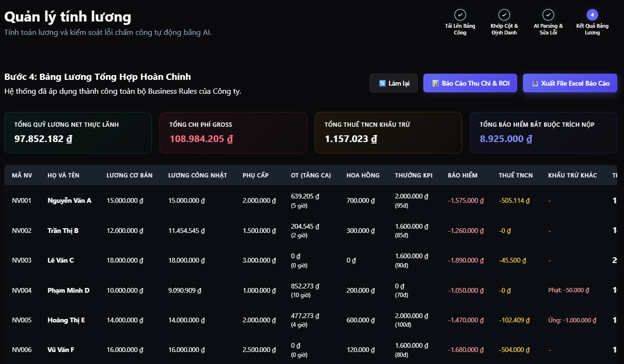The width and height of the screenshot is (624, 364).
Task: Click the Bước 4 section heading
Action: point(98,77)
